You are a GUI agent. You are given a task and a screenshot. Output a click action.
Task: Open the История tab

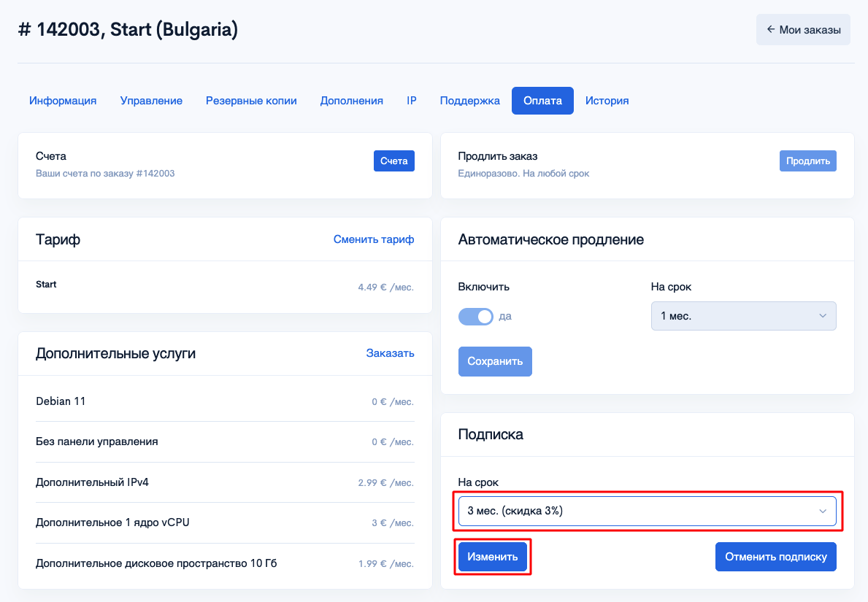click(x=607, y=101)
